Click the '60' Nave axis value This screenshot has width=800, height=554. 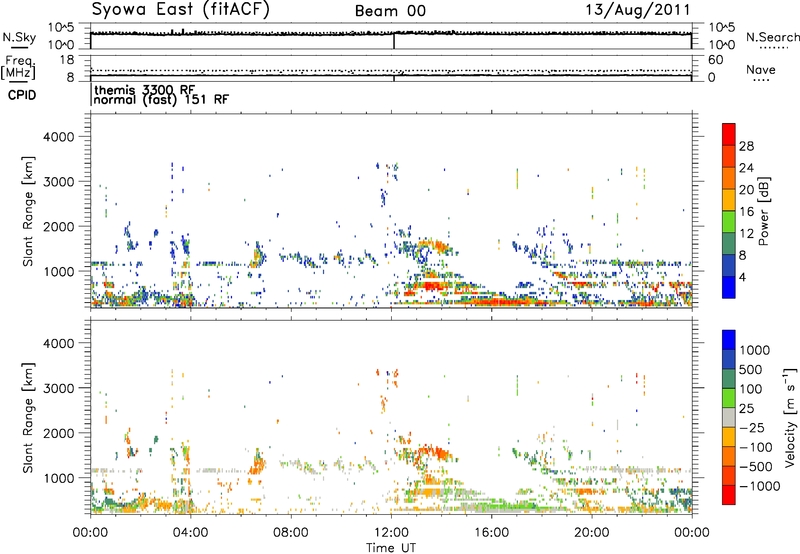point(715,60)
